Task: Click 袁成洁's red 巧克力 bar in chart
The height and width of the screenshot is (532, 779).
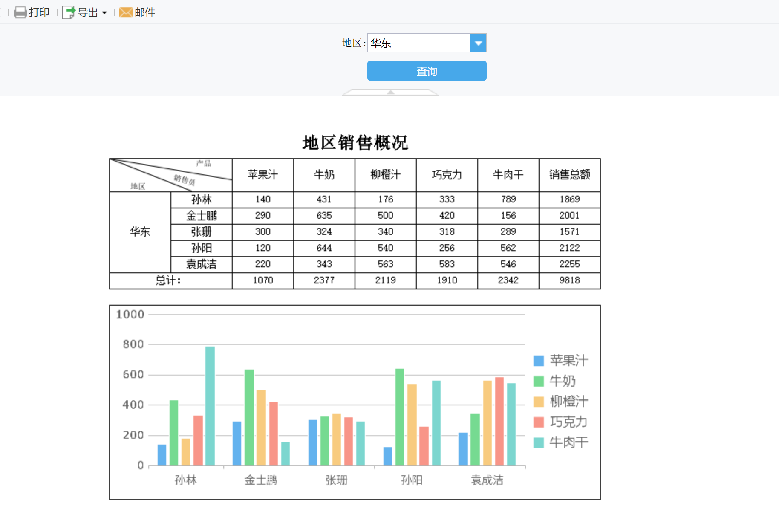Action: click(499, 421)
